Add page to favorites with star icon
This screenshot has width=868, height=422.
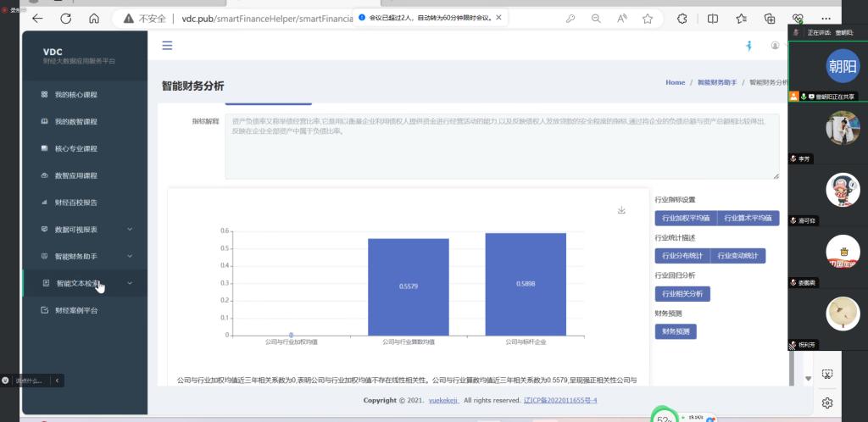click(x=648, y=18)
